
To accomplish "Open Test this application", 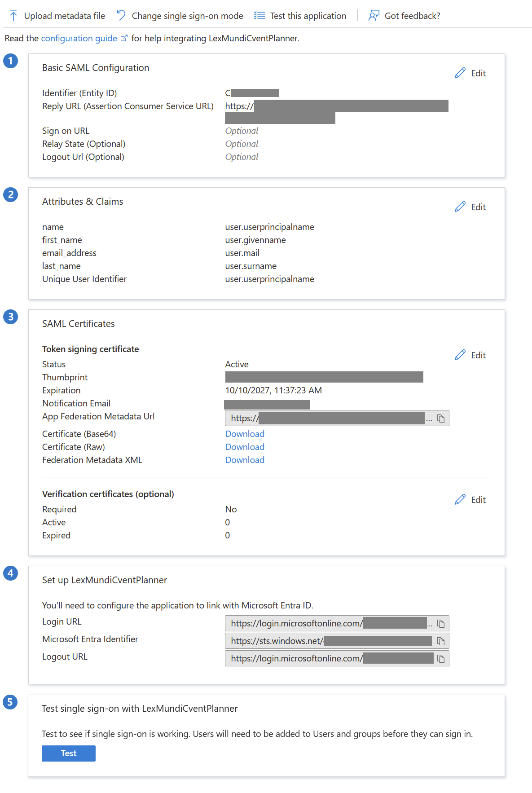I will coord(308,16).
